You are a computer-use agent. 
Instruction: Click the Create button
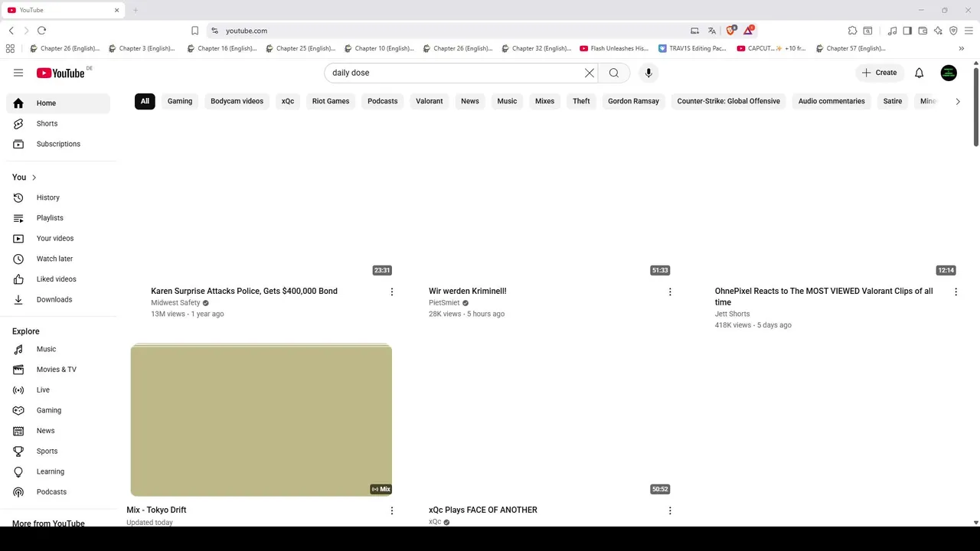click(879, 73)
